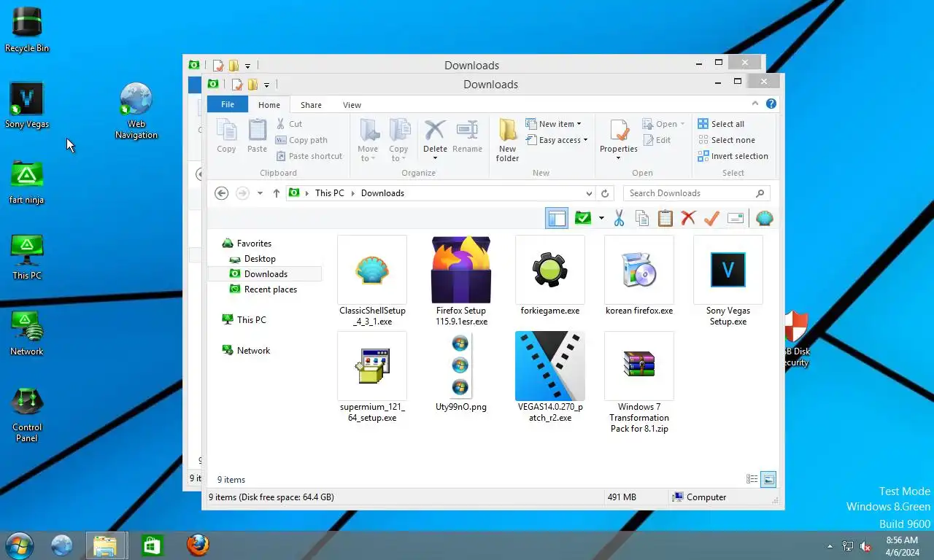Select Web Navigation desktop icon
This screenshot has width=934, height=560.
point(136,111)
